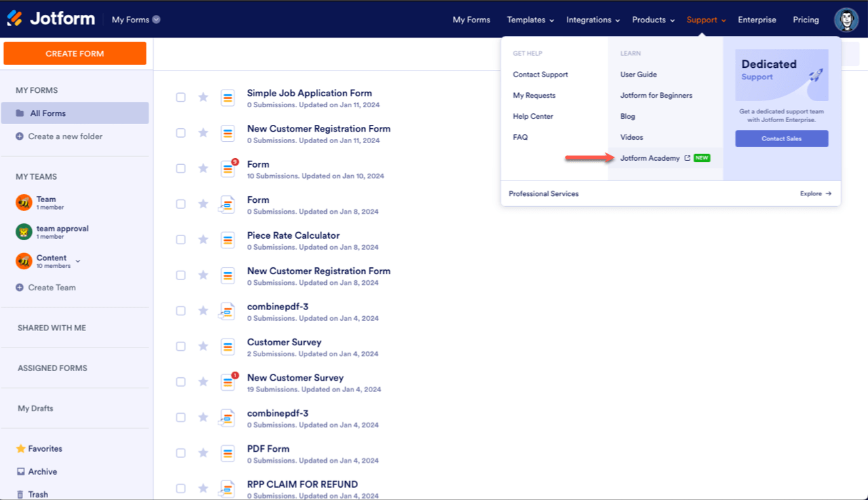The width and height of the screenshot is (868, 500).
Task: Expand the Templates menu
Action: [x=530, y=20]
